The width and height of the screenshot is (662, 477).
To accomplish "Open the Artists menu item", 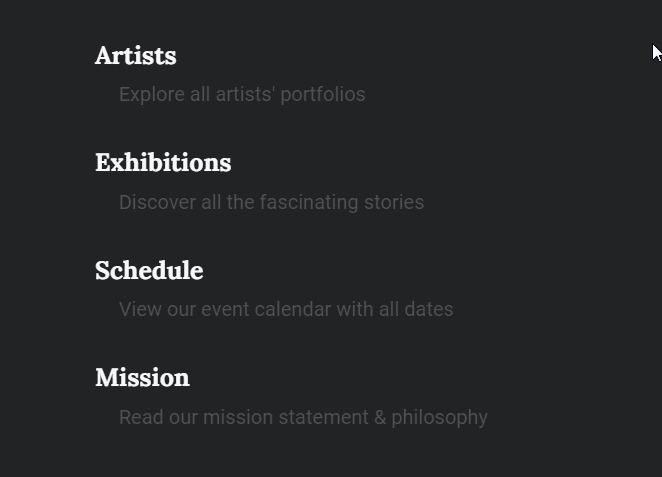I will 136,56.
